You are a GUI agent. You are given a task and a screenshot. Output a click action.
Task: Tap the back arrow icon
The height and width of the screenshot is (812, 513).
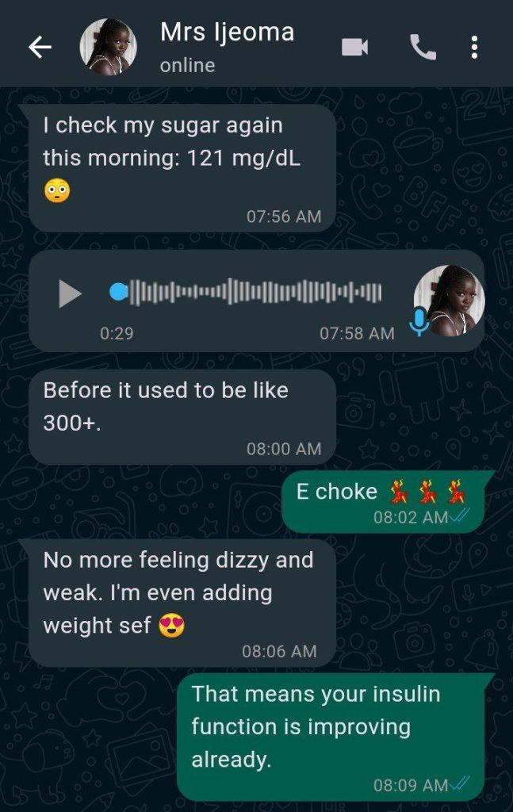click(x=40, y=47)
